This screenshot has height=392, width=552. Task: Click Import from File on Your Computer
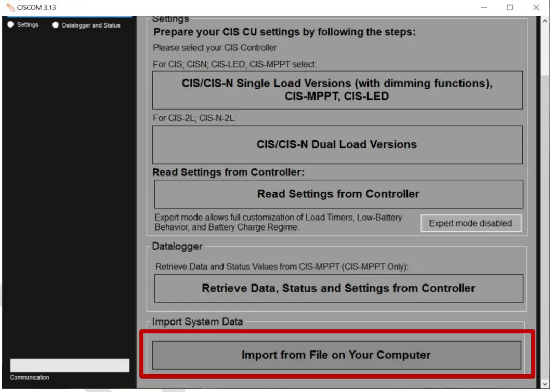pos(337,355)
